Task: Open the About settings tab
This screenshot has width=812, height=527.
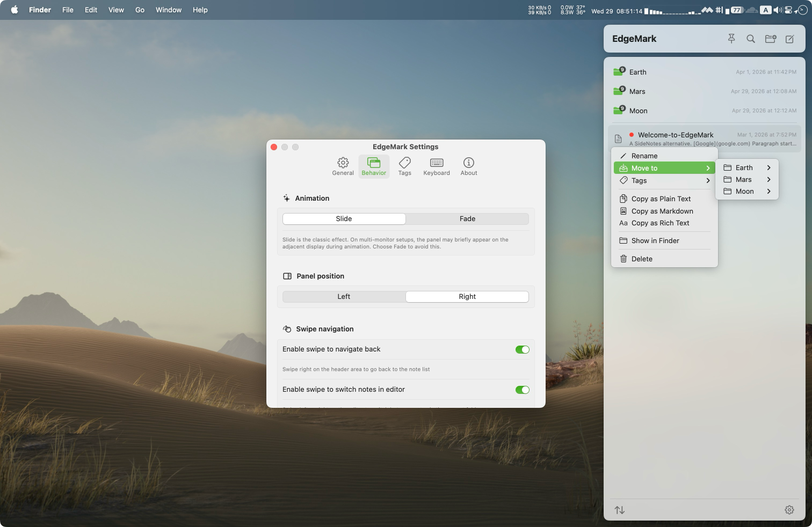Action: pyautogui.click(x=469, y=166)
